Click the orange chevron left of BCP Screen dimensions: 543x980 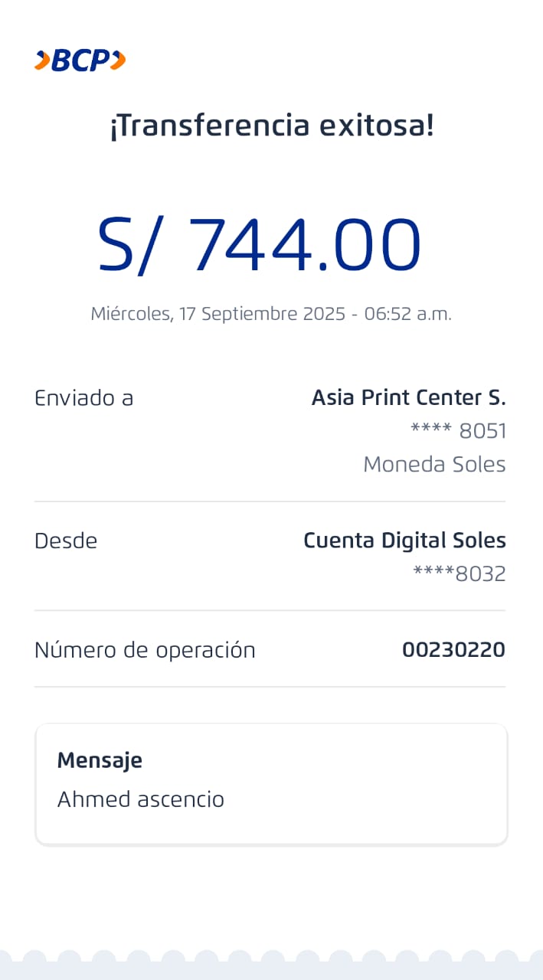[x=42, y=60]
